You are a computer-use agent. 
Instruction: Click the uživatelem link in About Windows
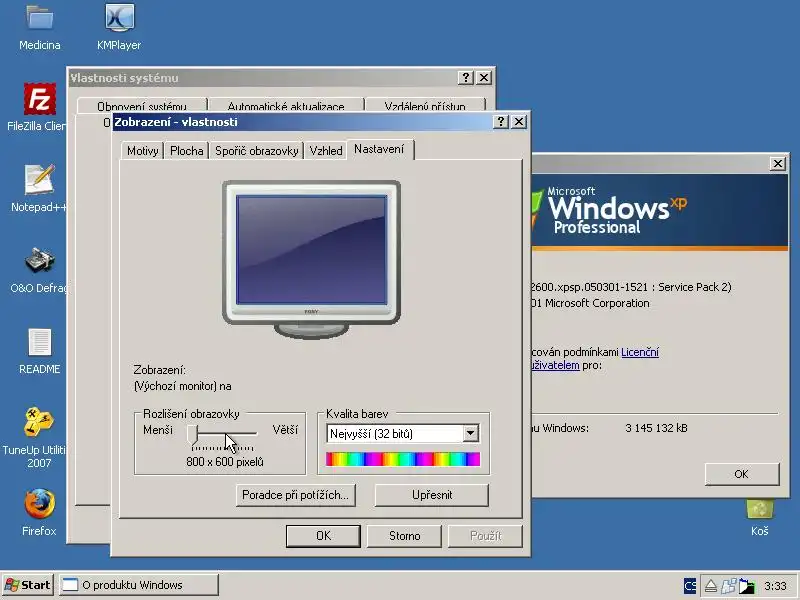pyautogui.click(x=555, y=365)
